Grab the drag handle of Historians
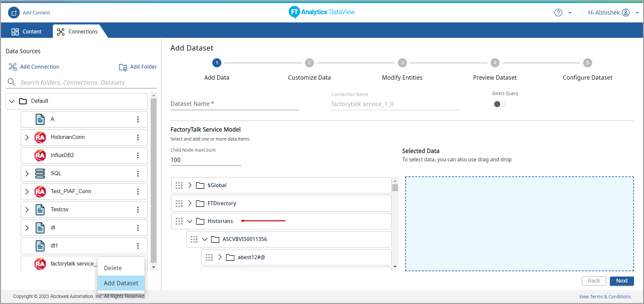The width and height of the screenshot is (644, 304). pyautogui.click(x=179, y=221)
